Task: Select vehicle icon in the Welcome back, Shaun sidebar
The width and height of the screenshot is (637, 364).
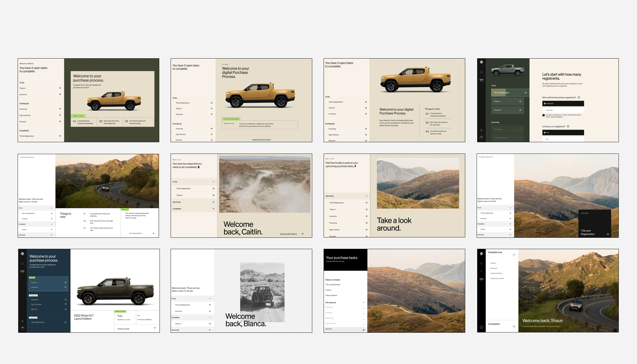Action: (481, 279)
